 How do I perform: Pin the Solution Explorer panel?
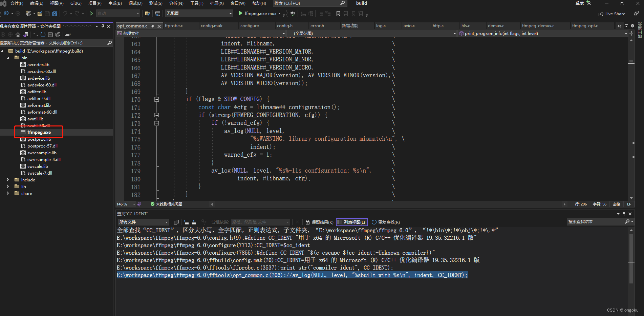[x=104, y=26]
